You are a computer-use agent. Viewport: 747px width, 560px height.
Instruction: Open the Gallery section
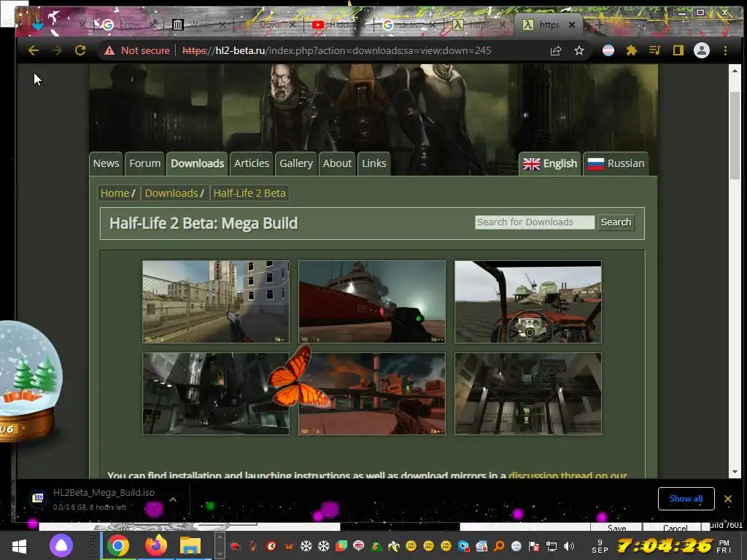click(296, 163)
